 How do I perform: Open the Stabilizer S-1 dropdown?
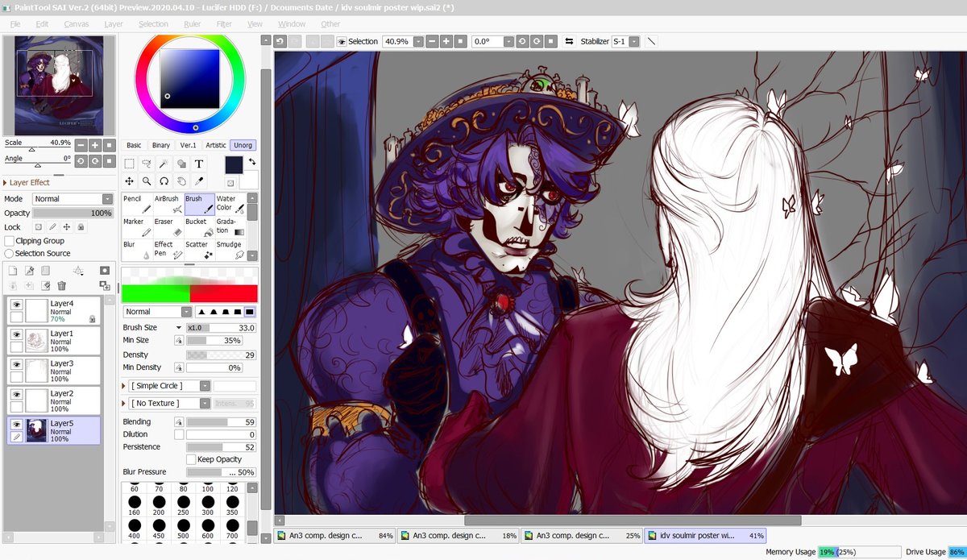point(634,41)
